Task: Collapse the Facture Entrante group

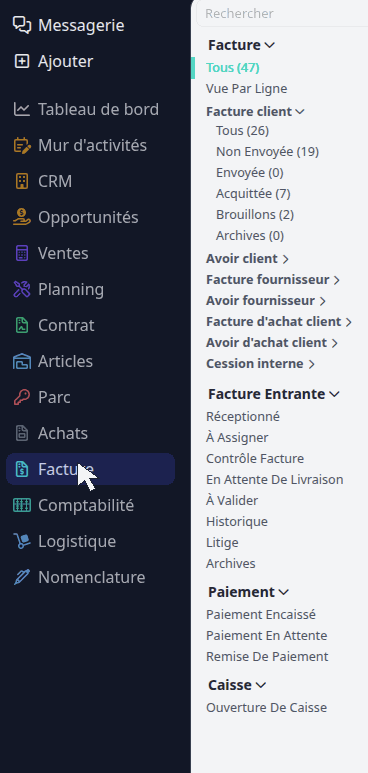Action: tap(334, 394)
